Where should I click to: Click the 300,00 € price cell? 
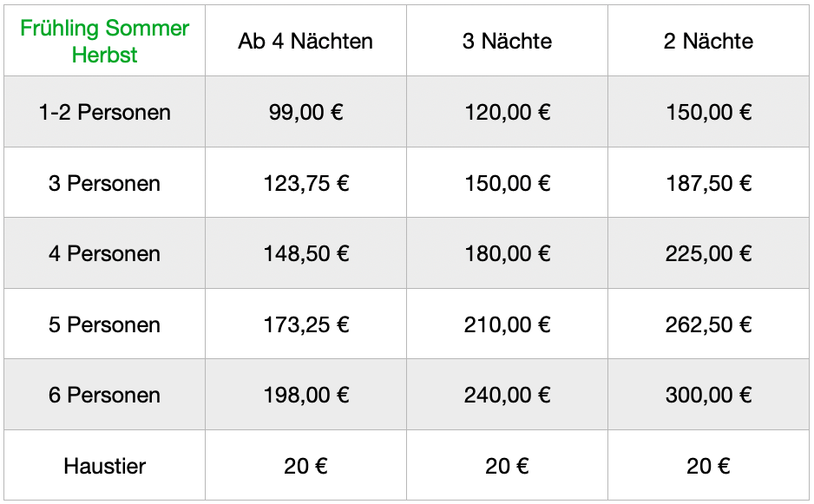pyautogui.click(x=708, y=395)
